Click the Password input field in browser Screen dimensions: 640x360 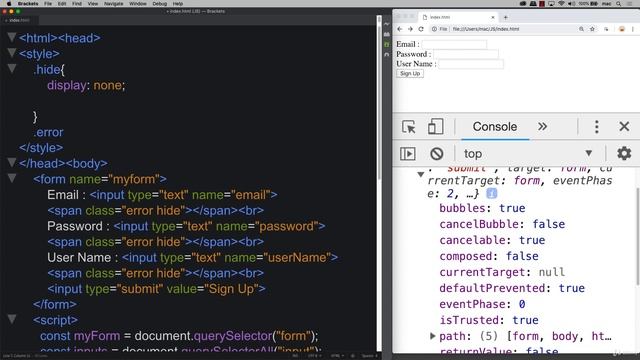click(466, 54)
